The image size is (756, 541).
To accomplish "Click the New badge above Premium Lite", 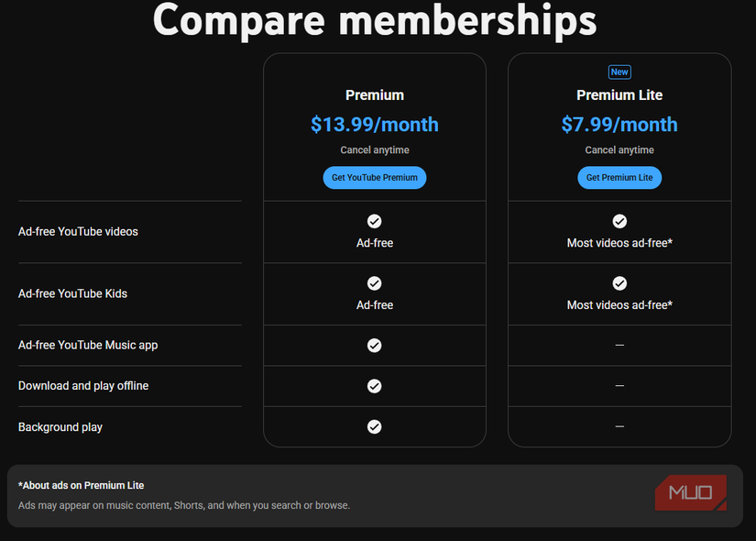I will click(x=619, y=72).
